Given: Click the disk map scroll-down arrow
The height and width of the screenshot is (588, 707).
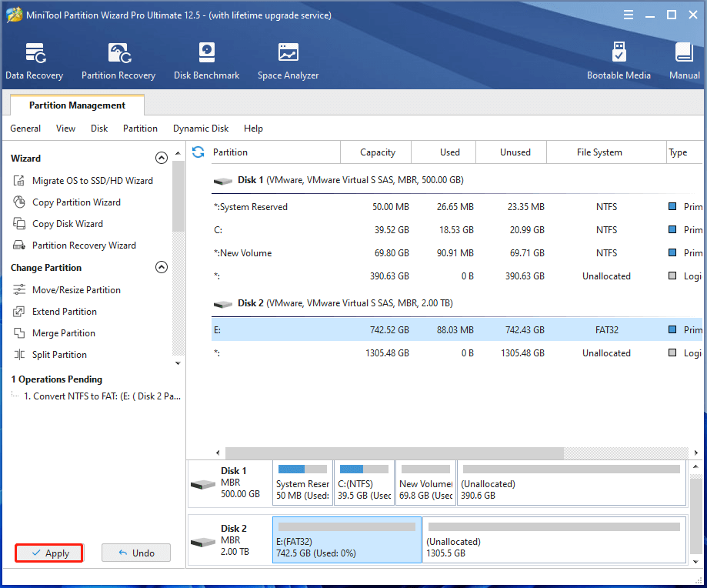Looking at the screenshot, I should pos(695,561).
